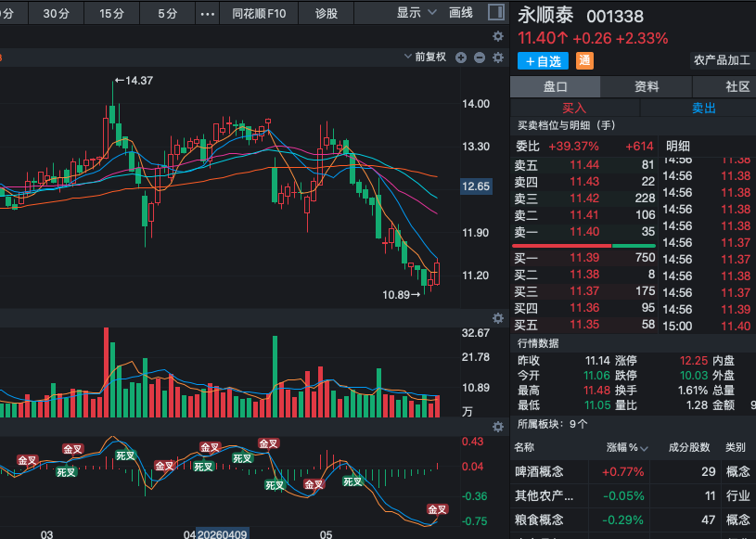
Task: Select the 卖四 11.43 order row
Action: click(583, 182)
